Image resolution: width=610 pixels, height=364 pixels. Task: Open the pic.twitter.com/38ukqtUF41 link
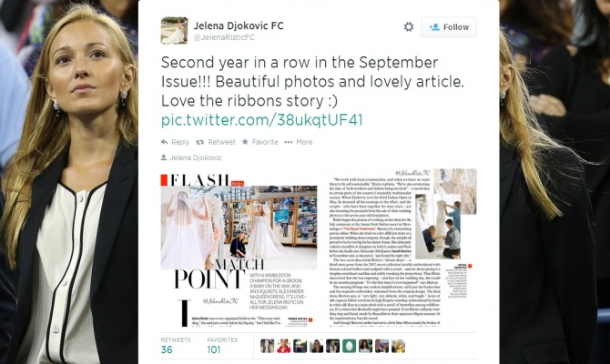point(262,120)
